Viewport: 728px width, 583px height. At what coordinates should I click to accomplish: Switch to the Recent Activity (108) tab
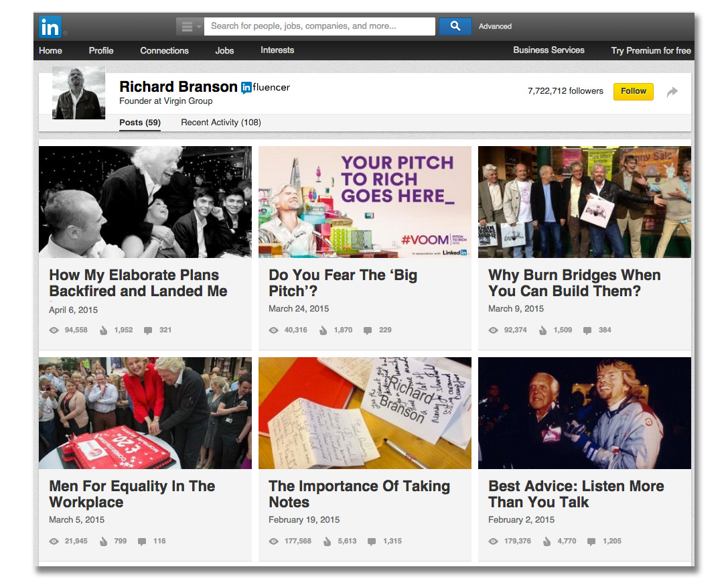pyautogui.click(x=221, y=123)
